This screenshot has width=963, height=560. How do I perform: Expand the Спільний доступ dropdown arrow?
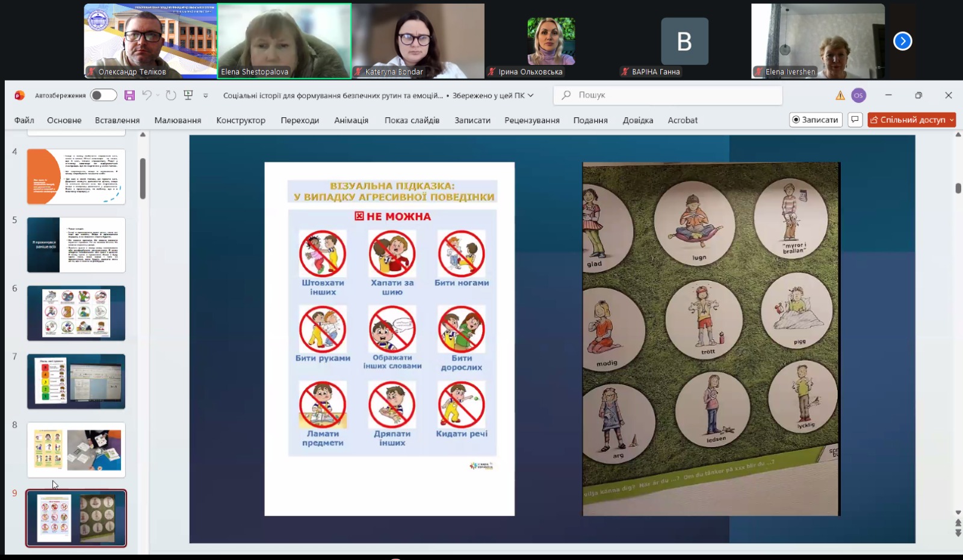click(x=952, y=120)
